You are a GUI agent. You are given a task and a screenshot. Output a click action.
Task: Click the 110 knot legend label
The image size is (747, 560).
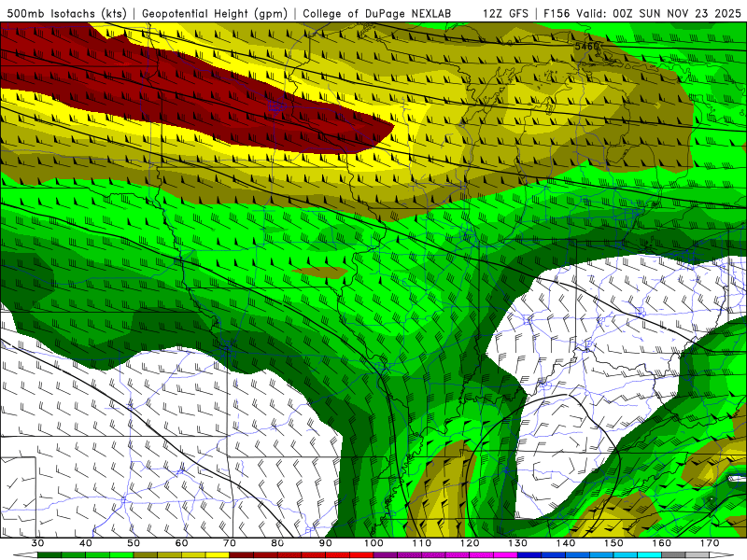click(x=422, y=543)
